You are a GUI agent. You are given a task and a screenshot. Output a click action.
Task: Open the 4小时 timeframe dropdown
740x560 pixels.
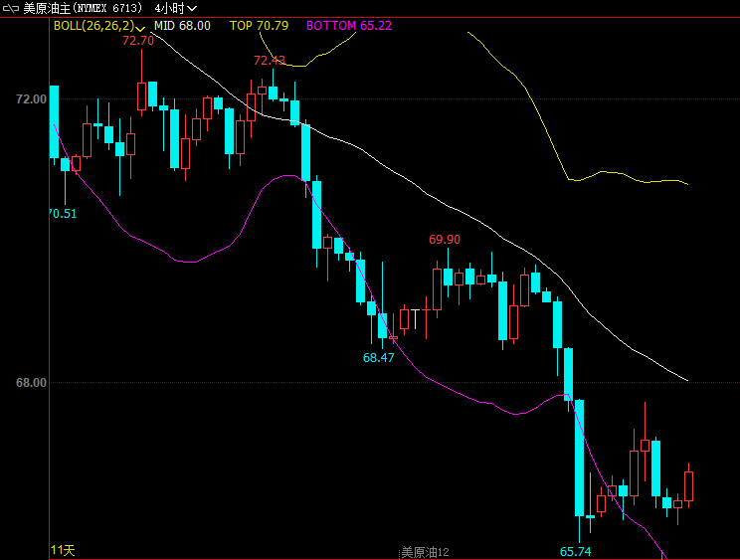point(176,8)
